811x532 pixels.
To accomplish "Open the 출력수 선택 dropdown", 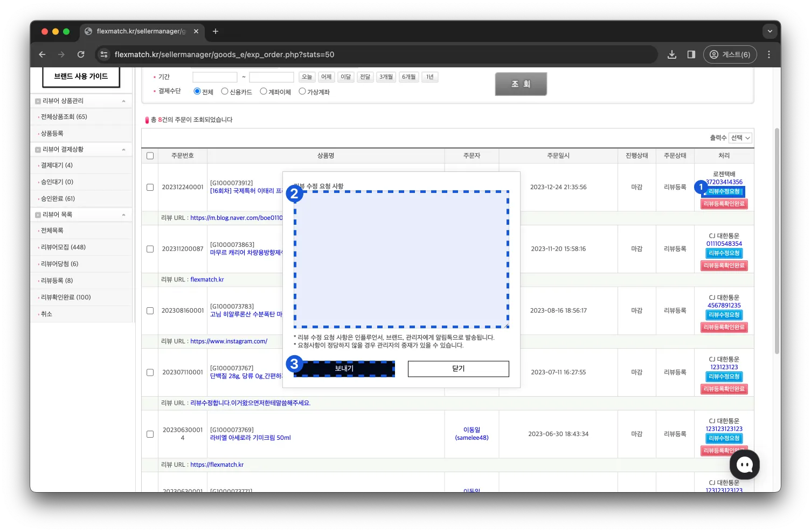I will tap(740, 138).
